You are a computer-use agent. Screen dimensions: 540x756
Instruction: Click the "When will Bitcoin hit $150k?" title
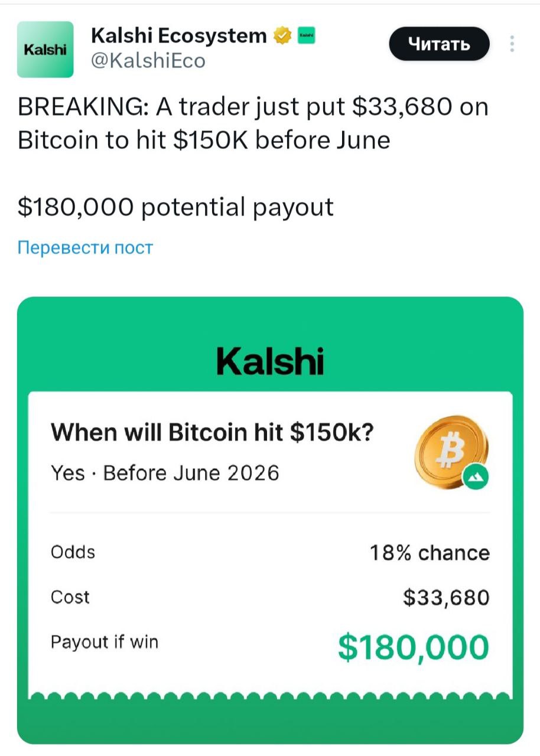pos(213,434)
